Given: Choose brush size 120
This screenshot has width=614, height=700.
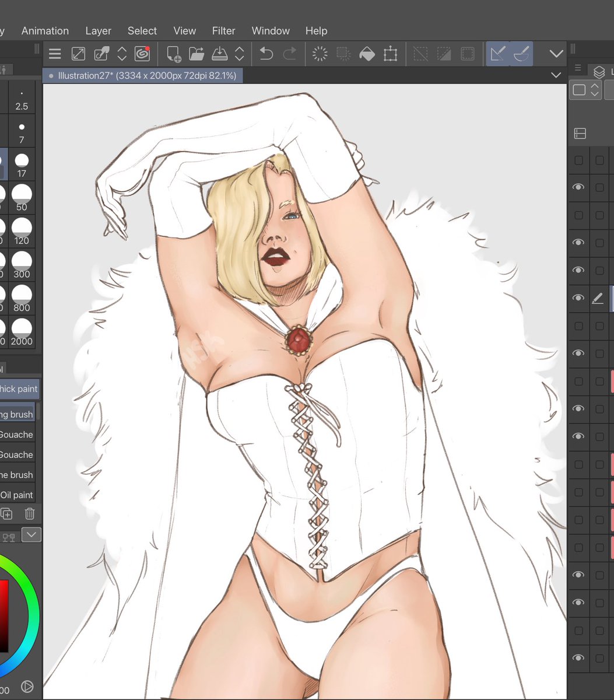Looking at the screenshot, I should click(22, 232).
